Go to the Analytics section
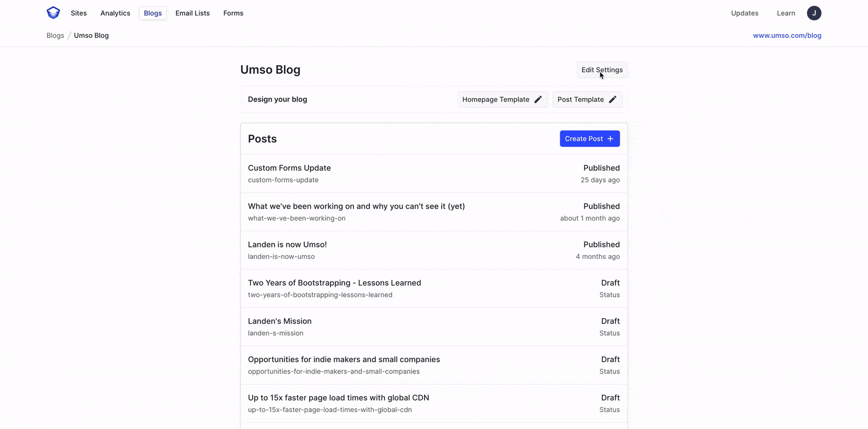This screenshot has height=429, width=868. (115, 13)
